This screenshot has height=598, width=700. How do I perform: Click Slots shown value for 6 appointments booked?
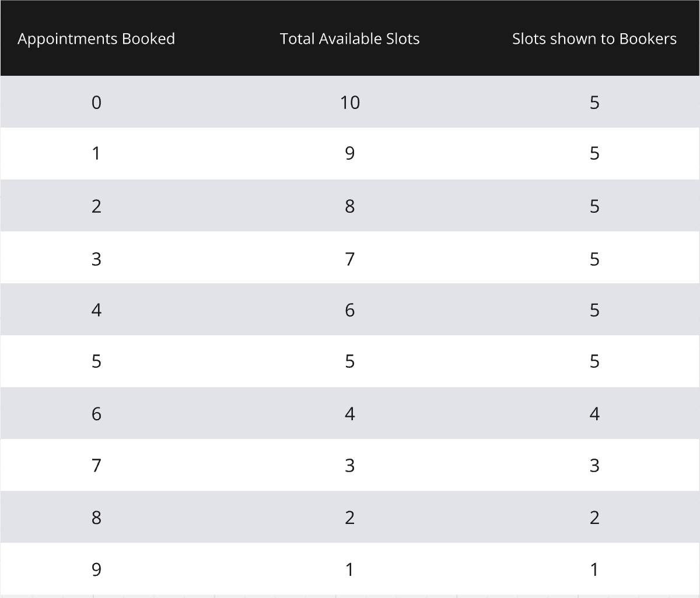pyautogui.click(x=594, y=413)
